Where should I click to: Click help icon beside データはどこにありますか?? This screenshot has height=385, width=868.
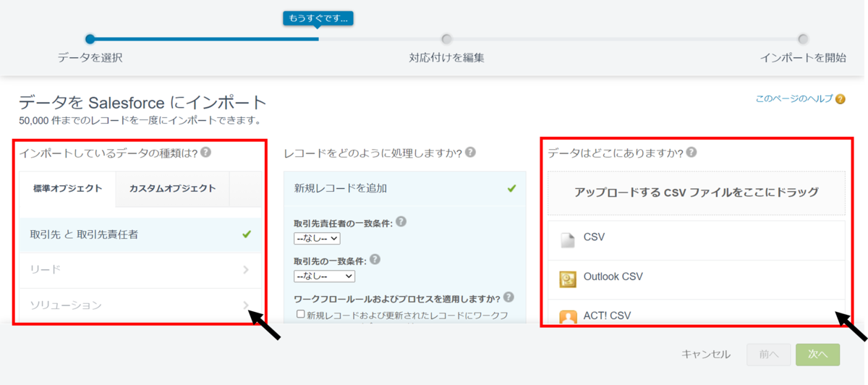click(691, 152)
